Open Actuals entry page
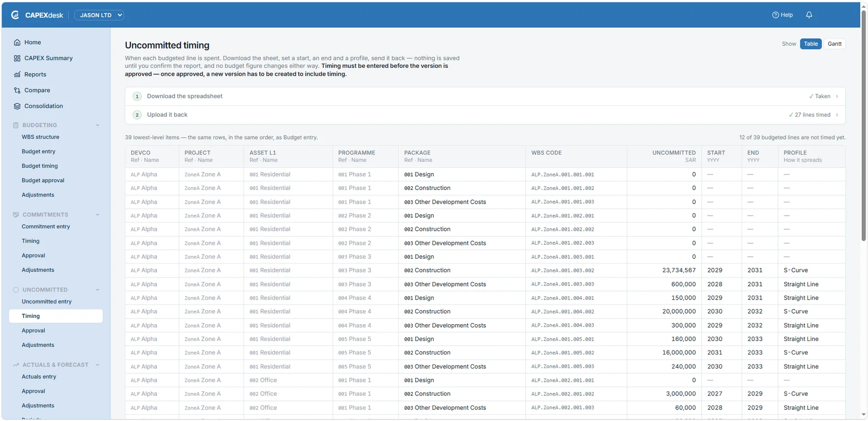 point(39,377)
